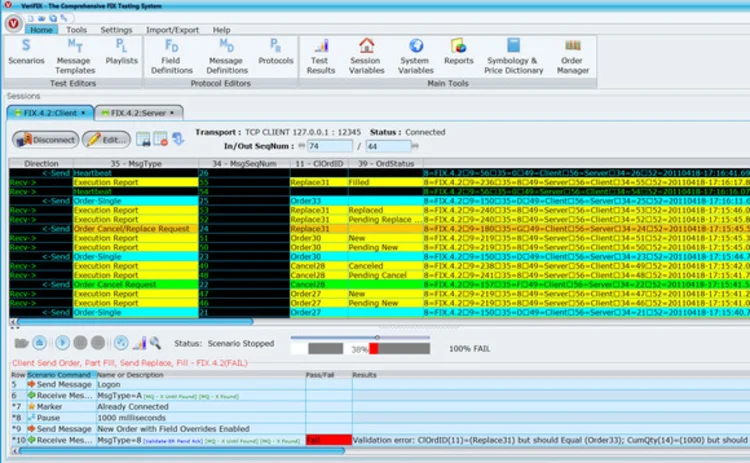The image size is (750, 463).
Task: Click the Out SeqNum field showing 44
Action: click(388, 146)
